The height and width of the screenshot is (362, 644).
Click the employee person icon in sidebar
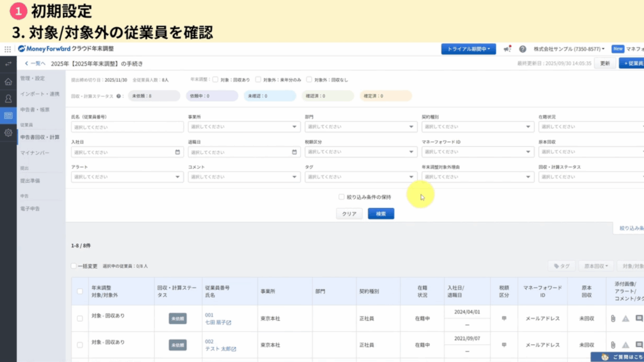pos(8,99)
